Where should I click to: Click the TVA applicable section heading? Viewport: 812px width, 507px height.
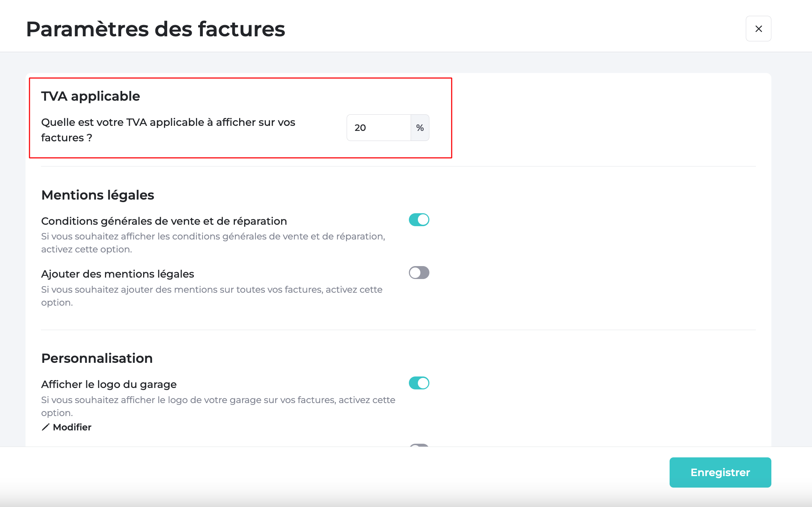91,96
